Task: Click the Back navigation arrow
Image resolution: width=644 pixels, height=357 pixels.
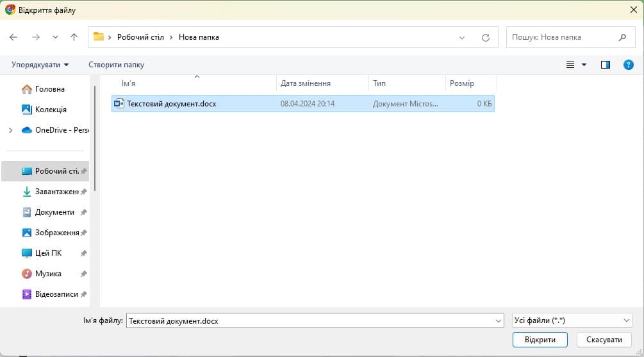Action: (x=13, y=37)
